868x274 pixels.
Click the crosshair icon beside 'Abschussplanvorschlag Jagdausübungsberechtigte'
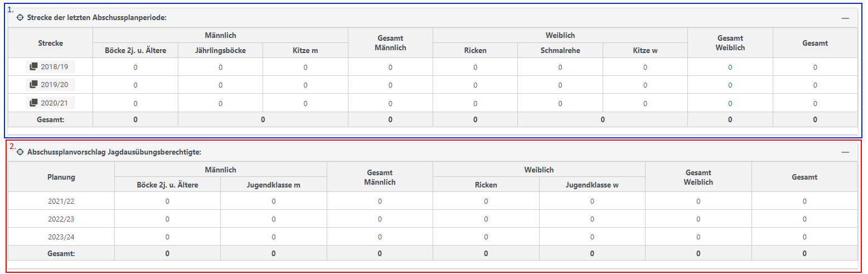click(21, 152)
